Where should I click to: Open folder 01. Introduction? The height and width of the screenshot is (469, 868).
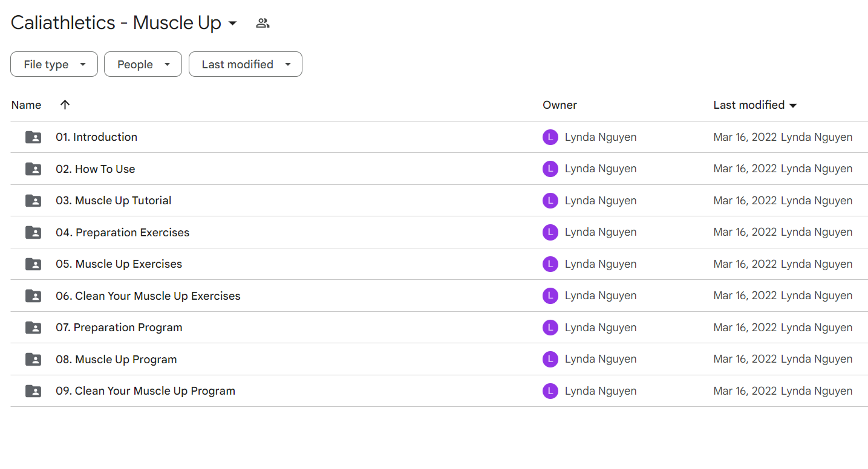coord(97,137)
